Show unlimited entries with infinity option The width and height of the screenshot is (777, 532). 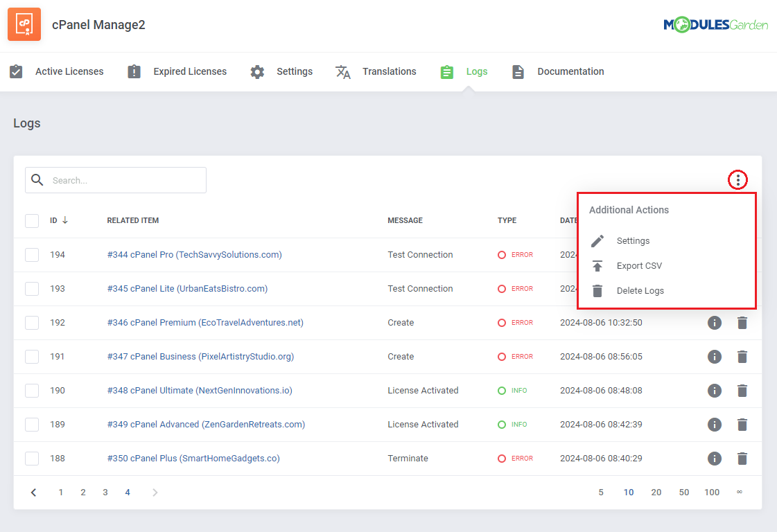(x=740, y=492)
